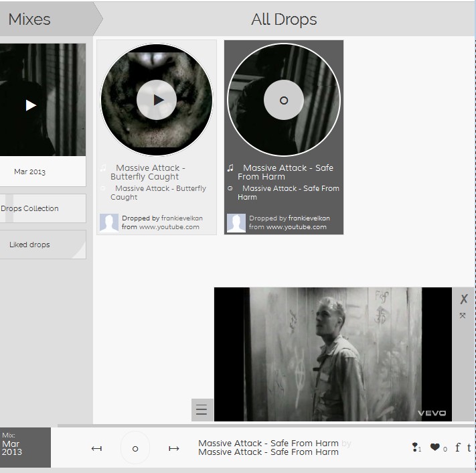The height and width of the screenshot is (473, 476).
Task: Toggle the bottom bar pause button
Action: pyautogui.click(x=135, y=448)
